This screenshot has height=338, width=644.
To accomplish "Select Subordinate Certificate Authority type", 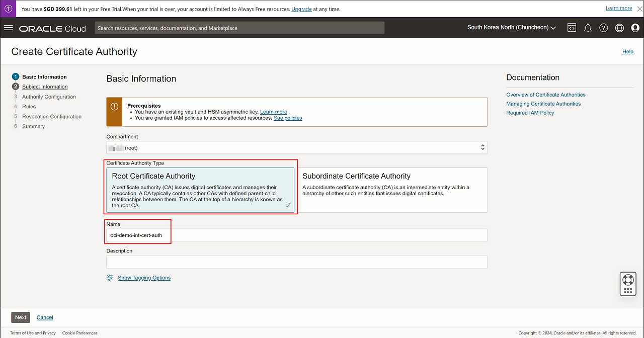I will tap(393, 190).
